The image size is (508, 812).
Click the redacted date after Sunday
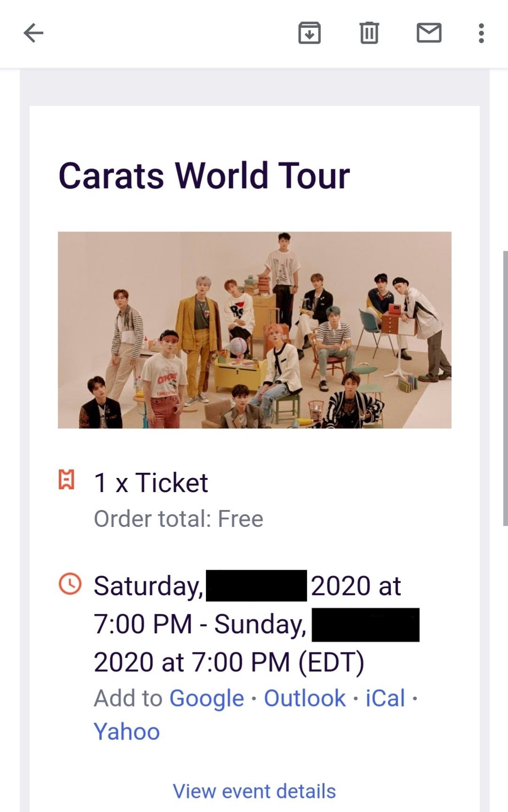tap(365, 625)
